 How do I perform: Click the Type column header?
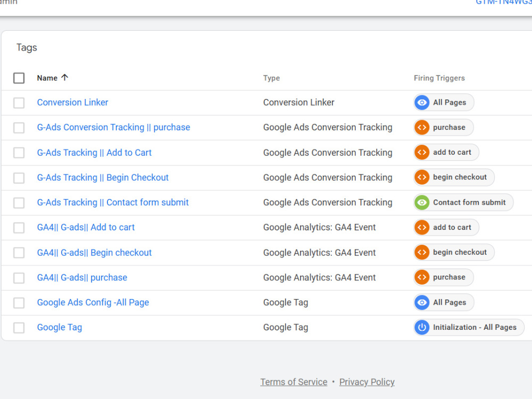271,78
